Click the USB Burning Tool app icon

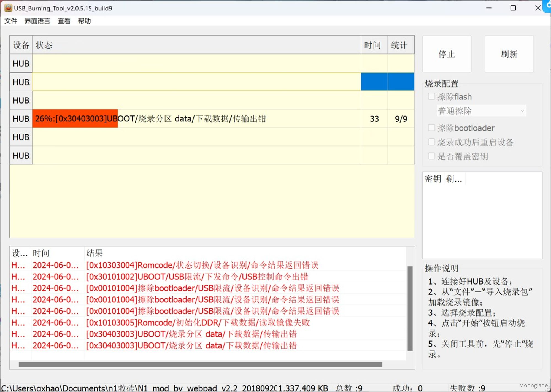point(8,8)
